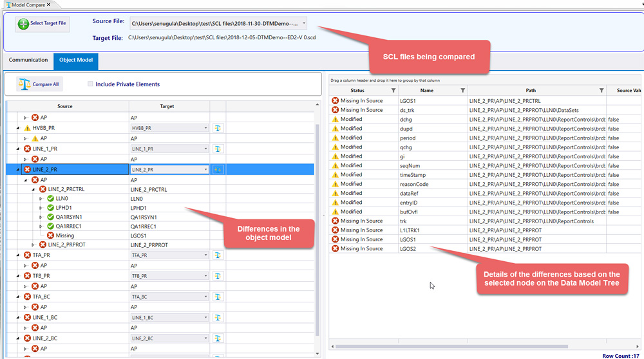644x359 pixels.
Task: Collapse the LINE_2_PRCTRL tree node
Action: click(x=34, y=190)
